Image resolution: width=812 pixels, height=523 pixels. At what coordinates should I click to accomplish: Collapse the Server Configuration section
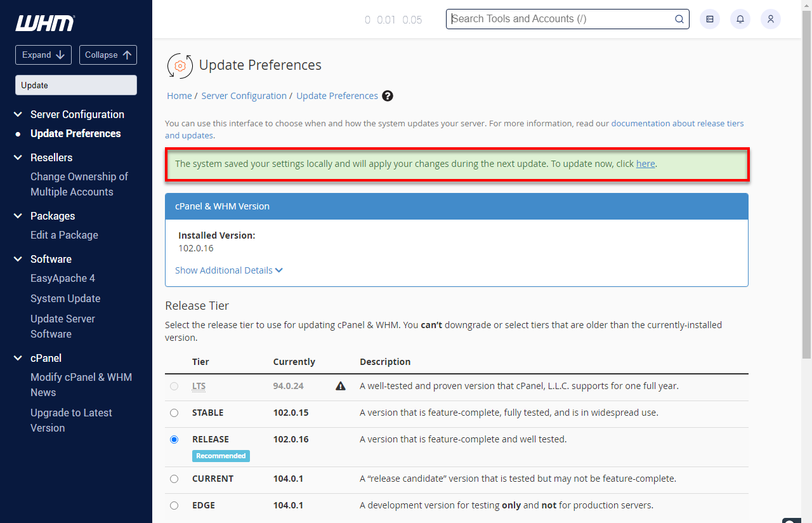(18, 114)
